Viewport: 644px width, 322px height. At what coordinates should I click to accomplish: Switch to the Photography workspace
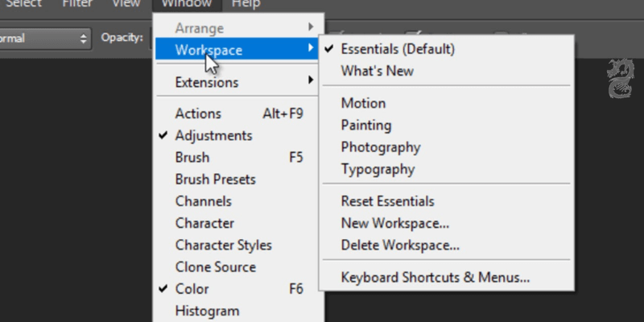tap(380, 147)
